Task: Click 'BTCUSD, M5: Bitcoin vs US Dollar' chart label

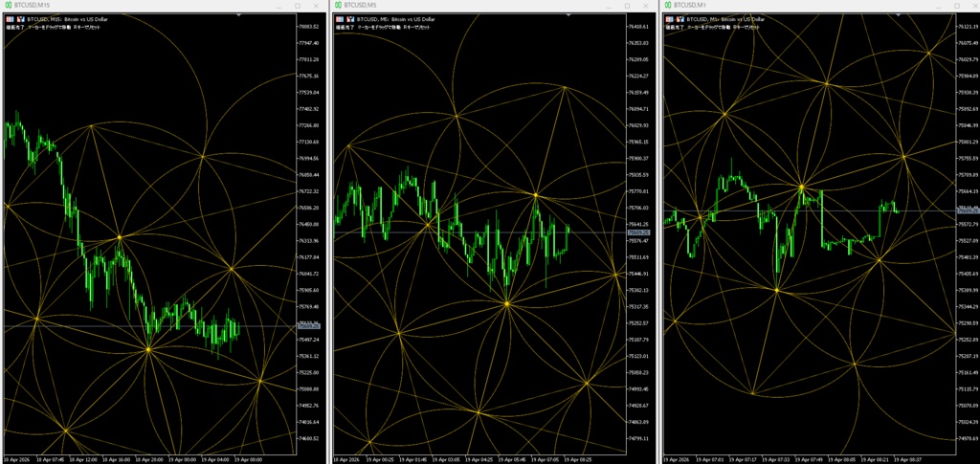Action: [395, 19]
